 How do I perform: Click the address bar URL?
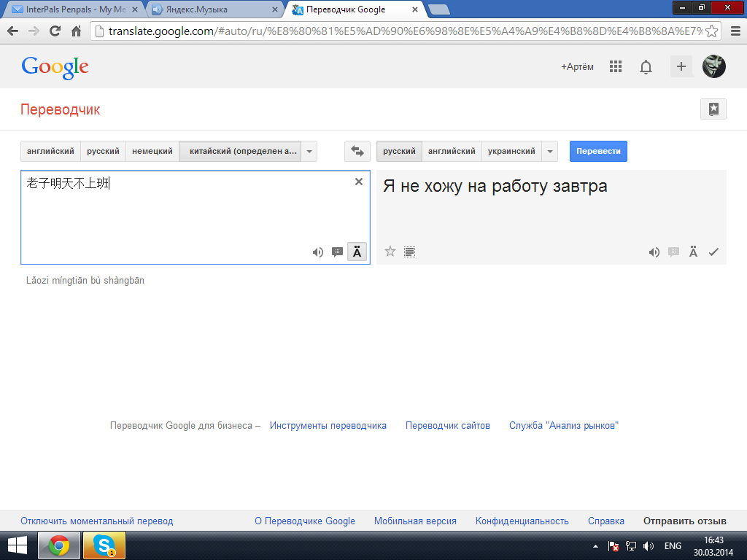[405, 31]
